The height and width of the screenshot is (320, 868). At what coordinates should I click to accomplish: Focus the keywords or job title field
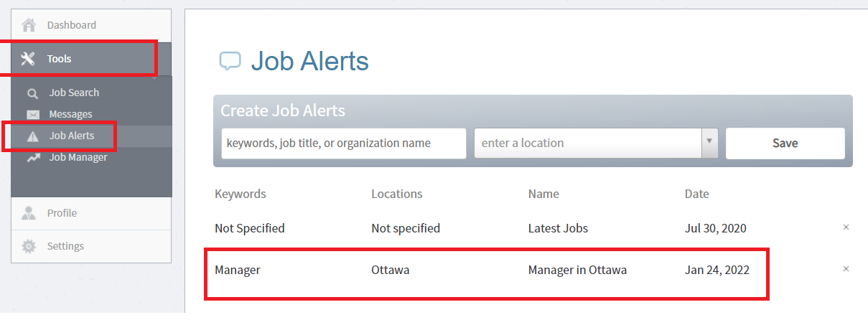coord(344,143)
